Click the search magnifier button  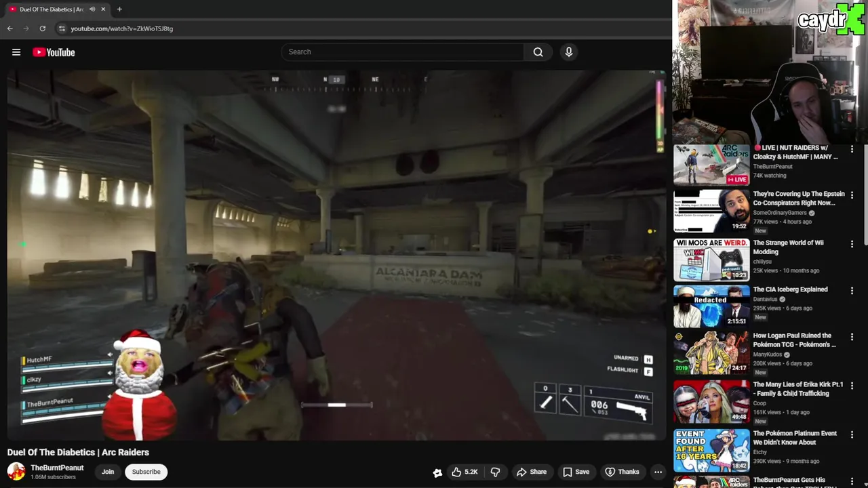(538, 52)
